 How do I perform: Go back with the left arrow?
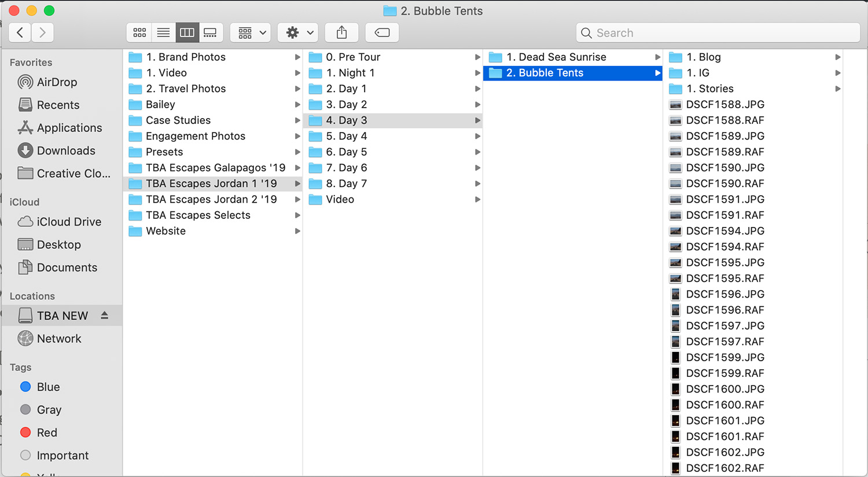(20, 33)
